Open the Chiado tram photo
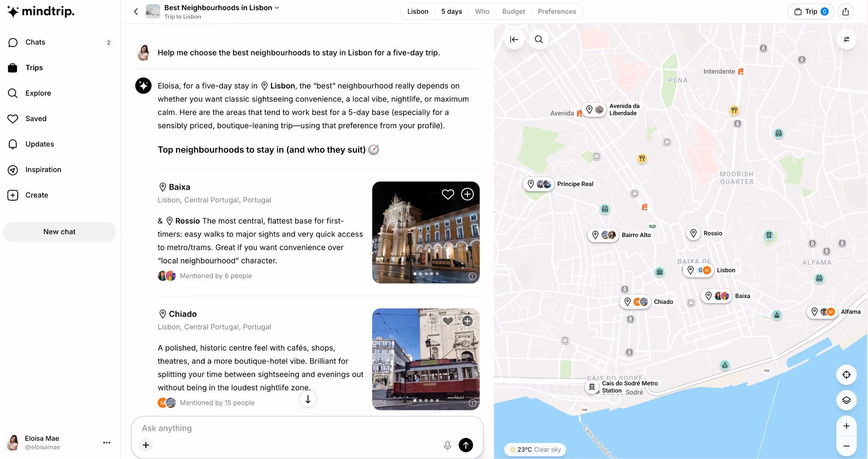This screenshot has width=868, height=459. (x=426, y=359)
